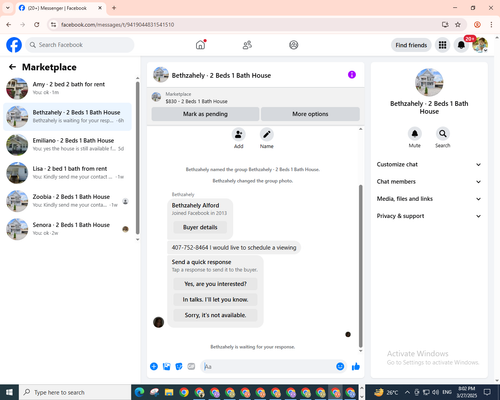Open a new browser tab
The image size is (500, 400).
[x=114, y=8]
